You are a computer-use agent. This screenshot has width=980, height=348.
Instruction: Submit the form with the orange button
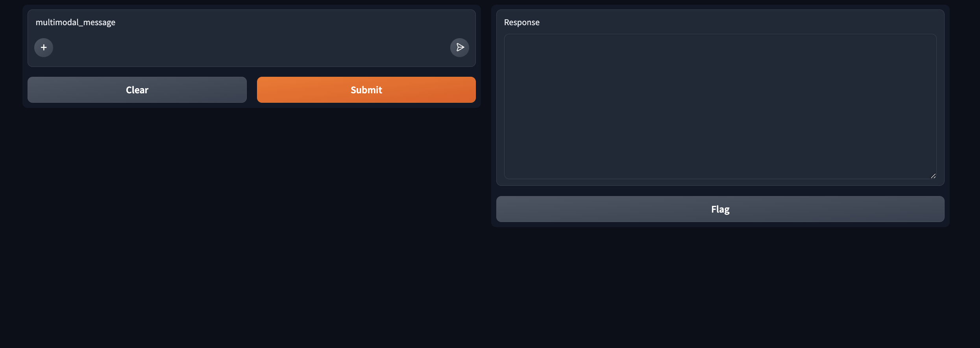[x=366, y=90]
